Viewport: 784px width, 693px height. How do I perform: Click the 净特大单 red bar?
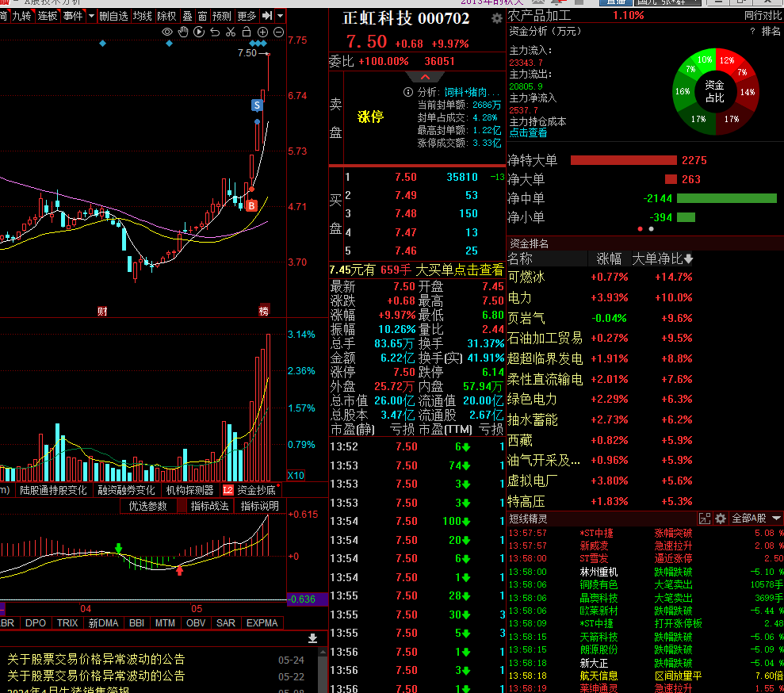click(623, 160)
